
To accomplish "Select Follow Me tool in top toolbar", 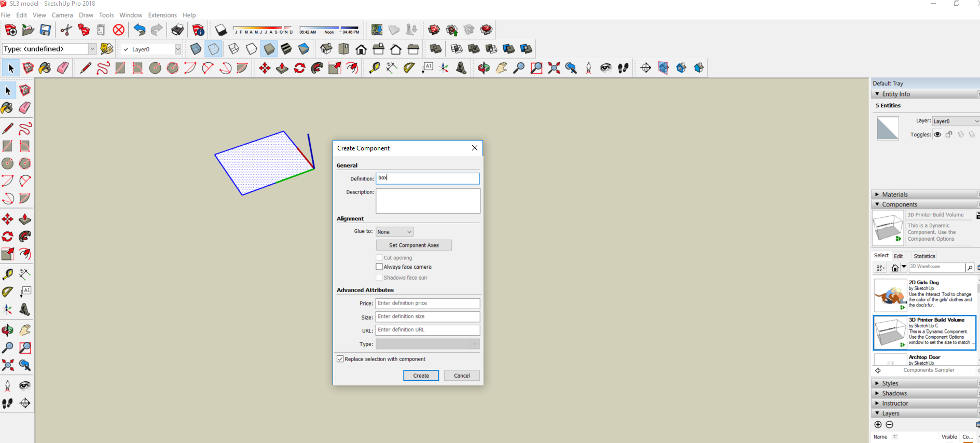I will [317, 68].
